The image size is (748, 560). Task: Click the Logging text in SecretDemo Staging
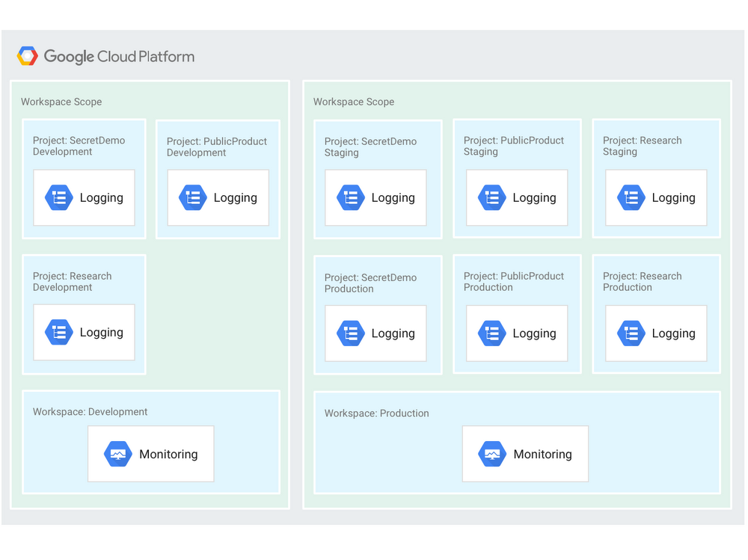pos(393,198)
